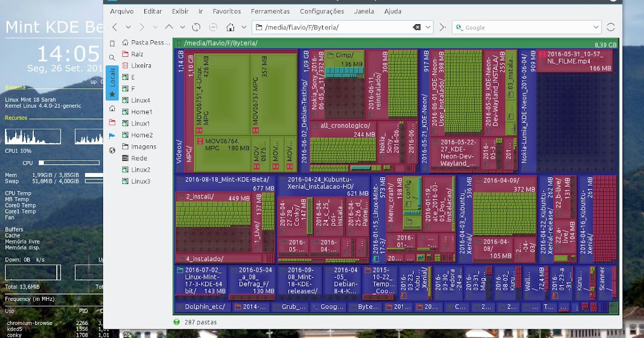Open the Ir menu
Screen dimensions: 644x338
tap(201, 11)
